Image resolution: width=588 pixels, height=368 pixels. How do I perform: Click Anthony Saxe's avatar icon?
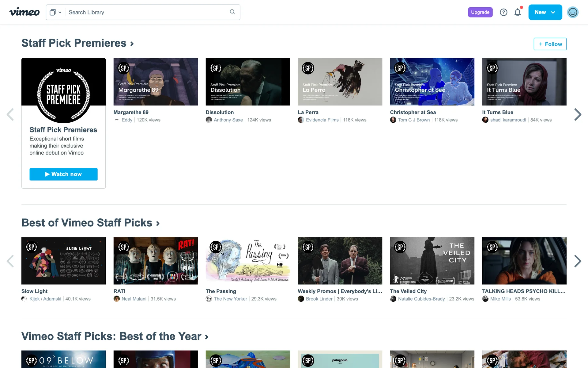209,120
